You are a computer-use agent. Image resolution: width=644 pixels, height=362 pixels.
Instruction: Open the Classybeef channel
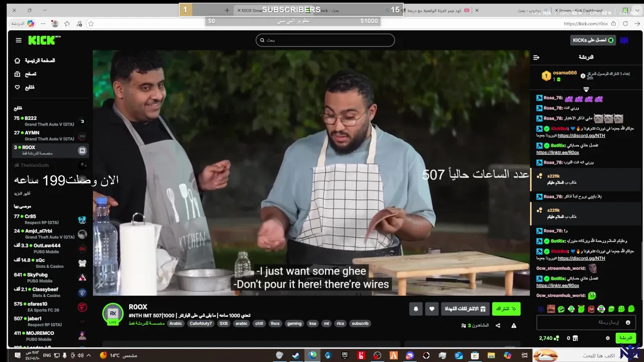click(x=50, y=292)
